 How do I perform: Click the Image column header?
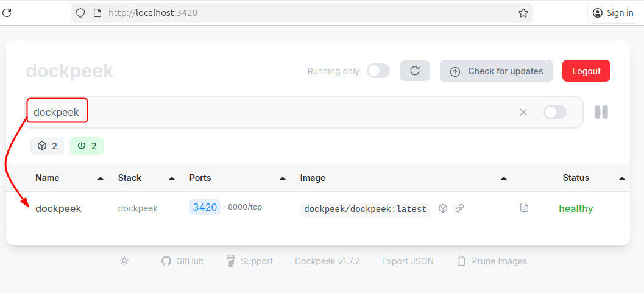pos(313,178)
